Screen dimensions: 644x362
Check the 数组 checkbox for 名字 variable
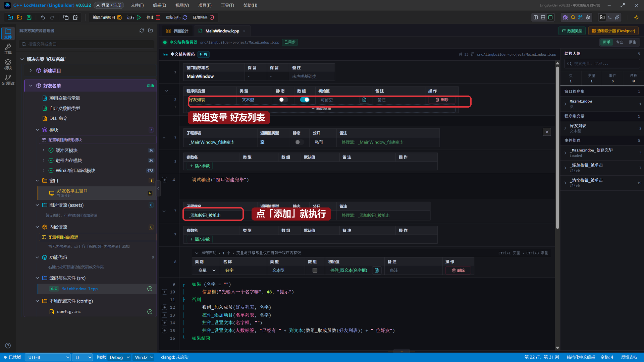pyautogui.click(x=315, y=270)
